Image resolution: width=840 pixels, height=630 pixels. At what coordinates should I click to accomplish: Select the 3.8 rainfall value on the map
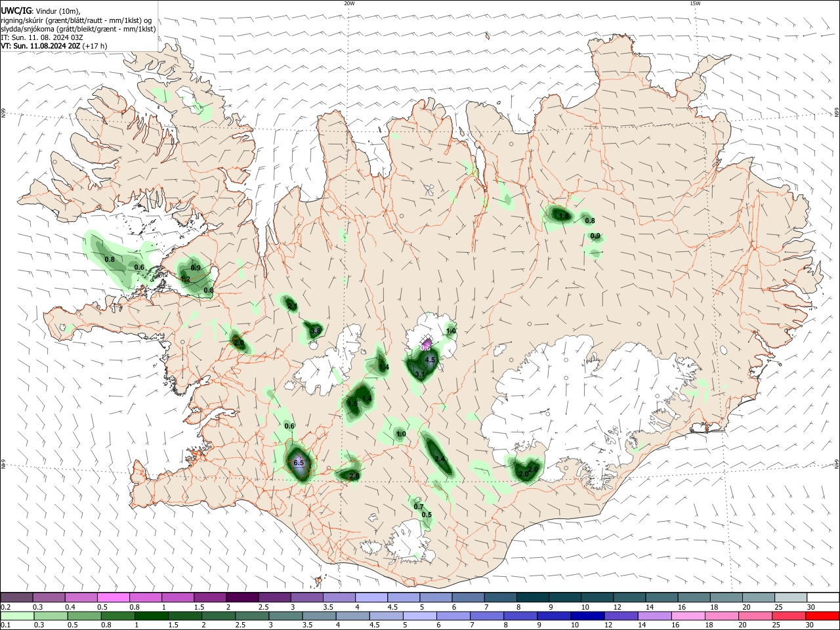click(x=316, y=331)
